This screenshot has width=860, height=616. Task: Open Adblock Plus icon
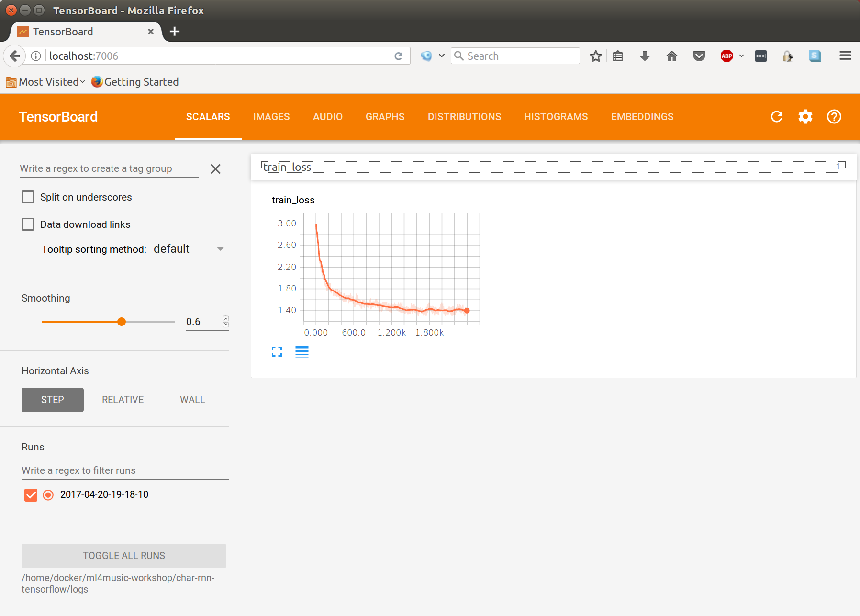(x=726, y=56)
